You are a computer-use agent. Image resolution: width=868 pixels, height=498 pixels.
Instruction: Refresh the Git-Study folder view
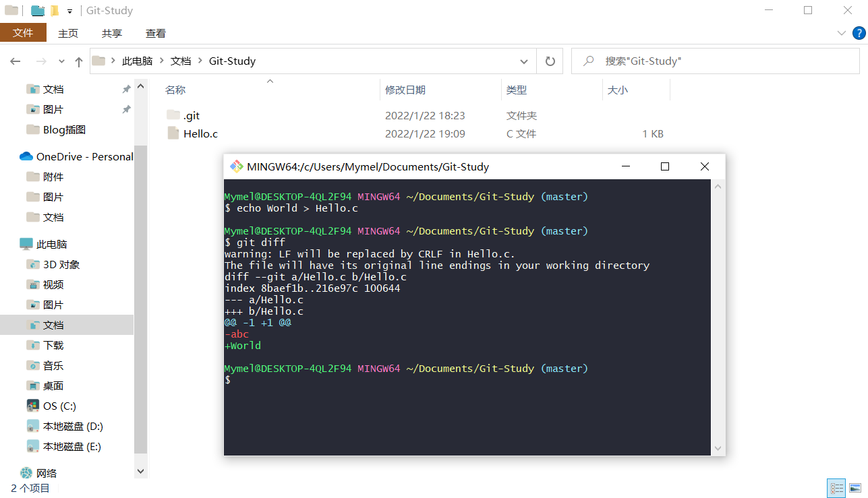[x=550, y=61]
